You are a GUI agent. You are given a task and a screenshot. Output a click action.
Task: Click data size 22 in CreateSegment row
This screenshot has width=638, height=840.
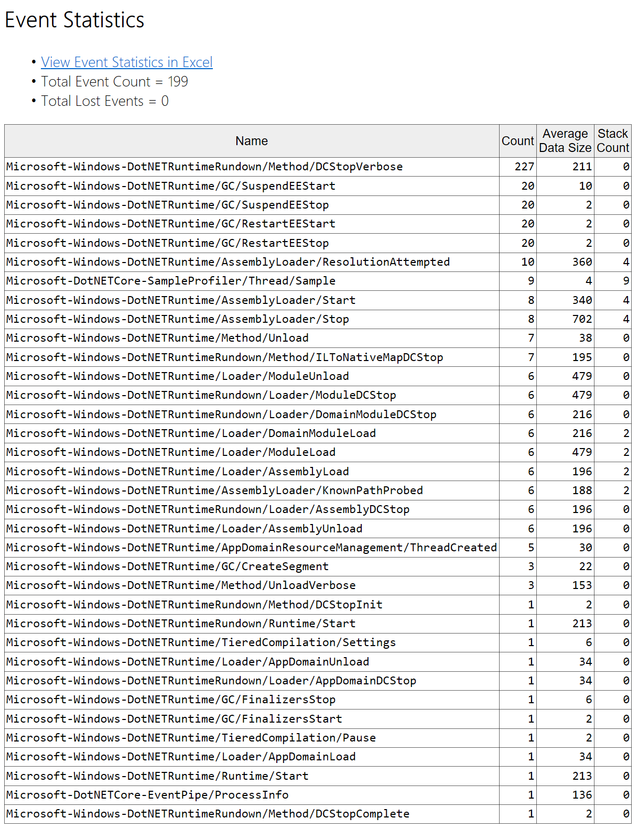(x=586, y=566)
